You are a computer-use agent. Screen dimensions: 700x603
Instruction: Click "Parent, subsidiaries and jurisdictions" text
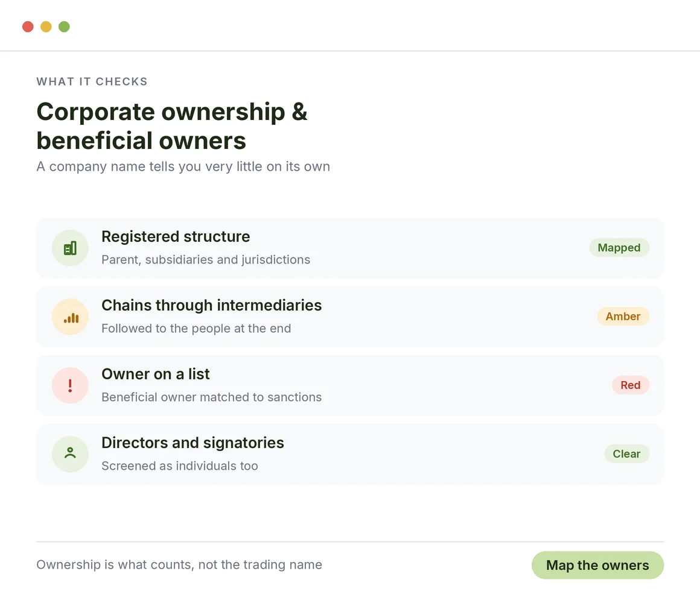[x=206, y=259]
